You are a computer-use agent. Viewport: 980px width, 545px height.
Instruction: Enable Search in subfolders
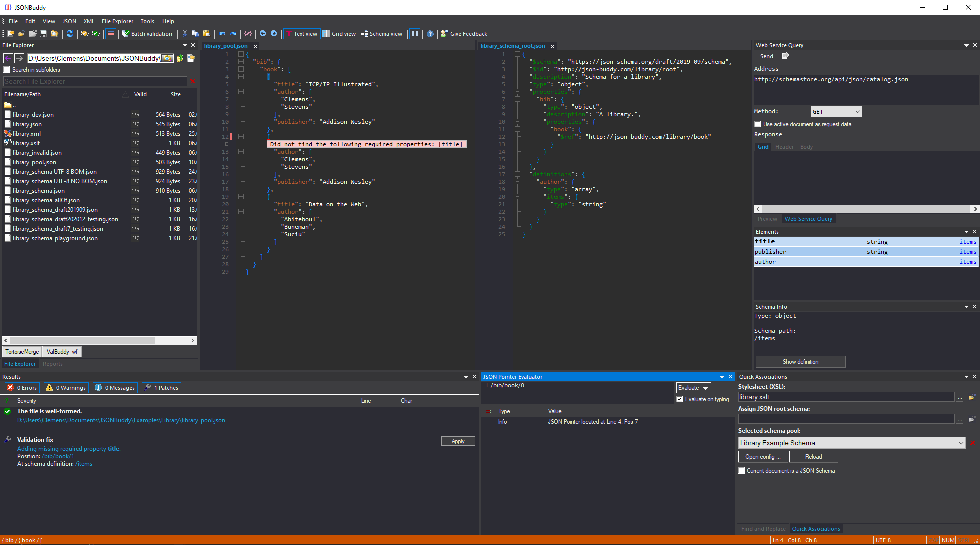coord(6,70)
